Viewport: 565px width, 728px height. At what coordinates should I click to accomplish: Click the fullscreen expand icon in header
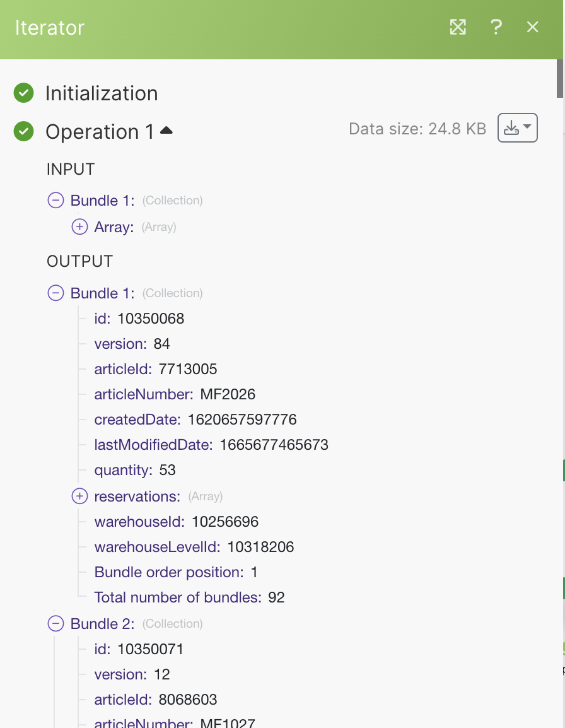coord(458,27)
